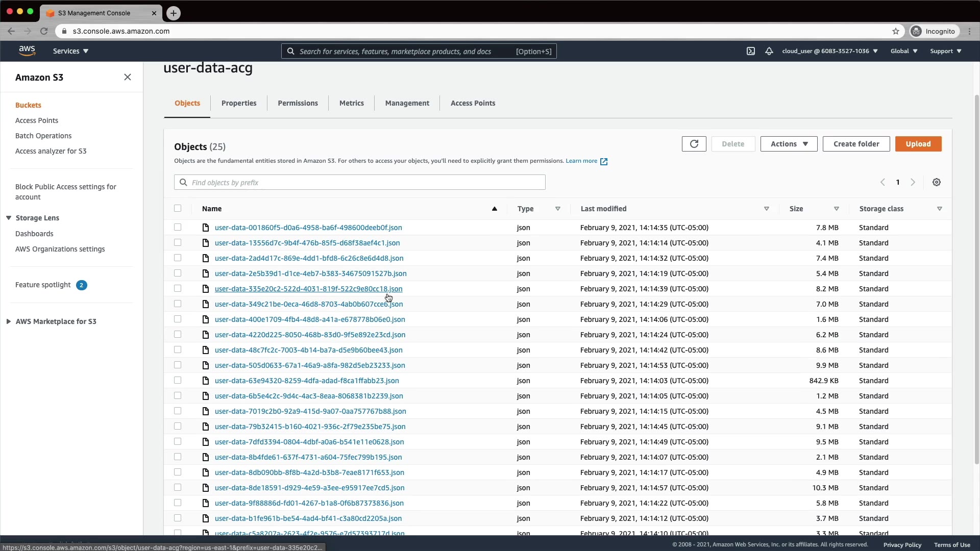Switch to the Permissions tab
980x551 pixels.
click(x=298, y=103)
